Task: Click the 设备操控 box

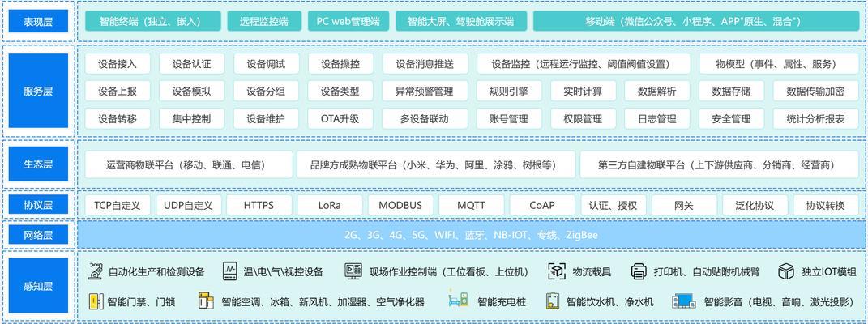Action: (340, 63)
